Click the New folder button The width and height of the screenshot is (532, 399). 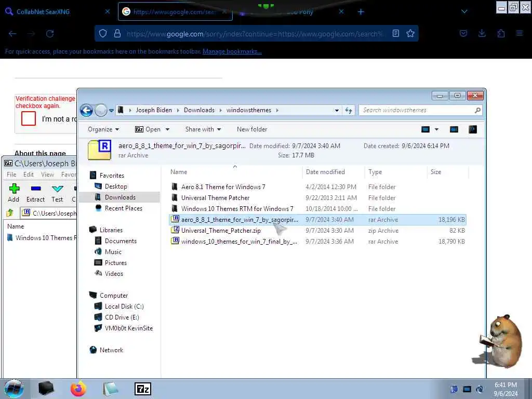(x=252, y=129)
